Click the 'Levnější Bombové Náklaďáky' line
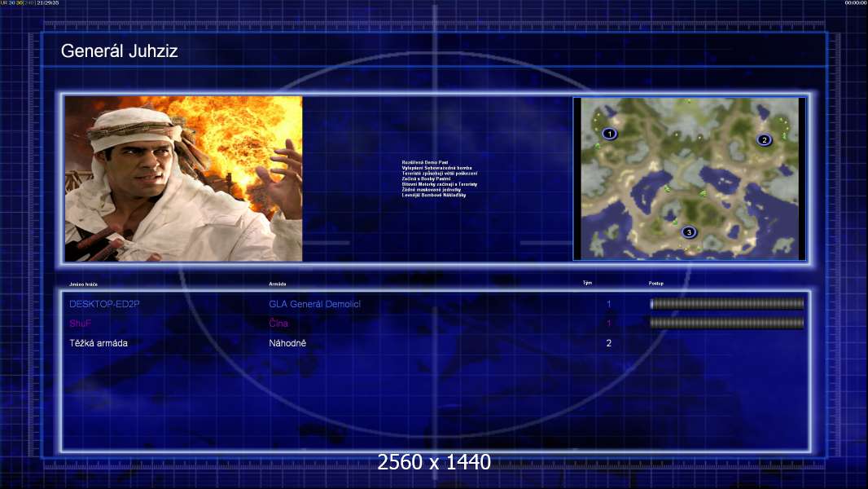The image size is (868, 489). pos(434,195)
